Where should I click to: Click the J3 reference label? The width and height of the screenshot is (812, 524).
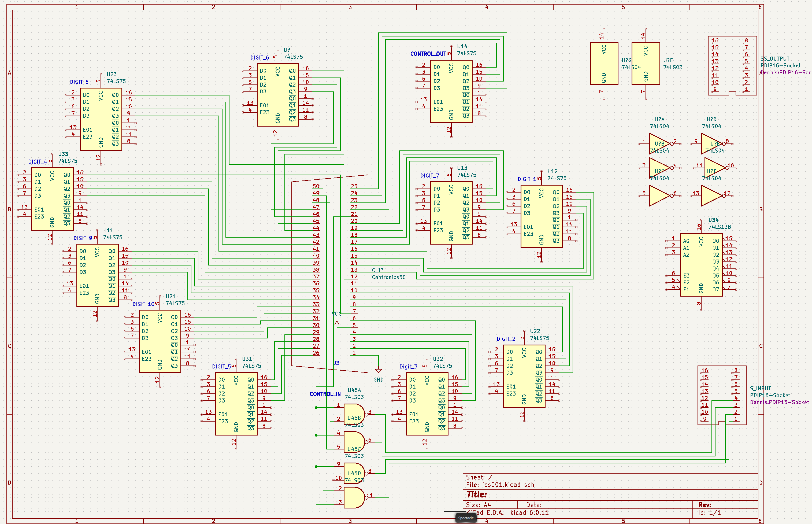(x=336, y=363)
